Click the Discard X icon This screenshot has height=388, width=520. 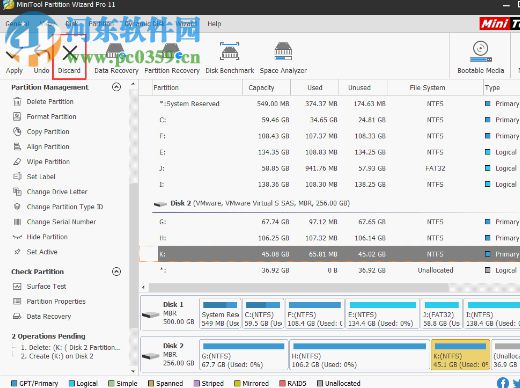[70, 53]
